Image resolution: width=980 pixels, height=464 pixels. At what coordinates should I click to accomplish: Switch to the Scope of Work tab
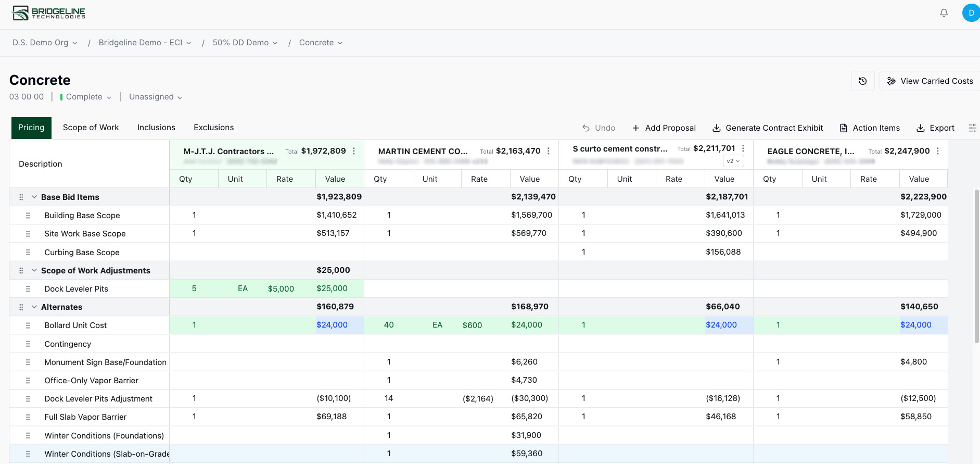pyautogui.click(x=91, y=128)
